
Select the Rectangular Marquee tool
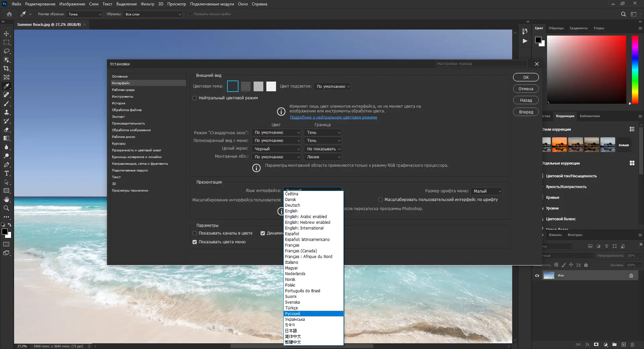pyautogui.click(x=6, y=43)
